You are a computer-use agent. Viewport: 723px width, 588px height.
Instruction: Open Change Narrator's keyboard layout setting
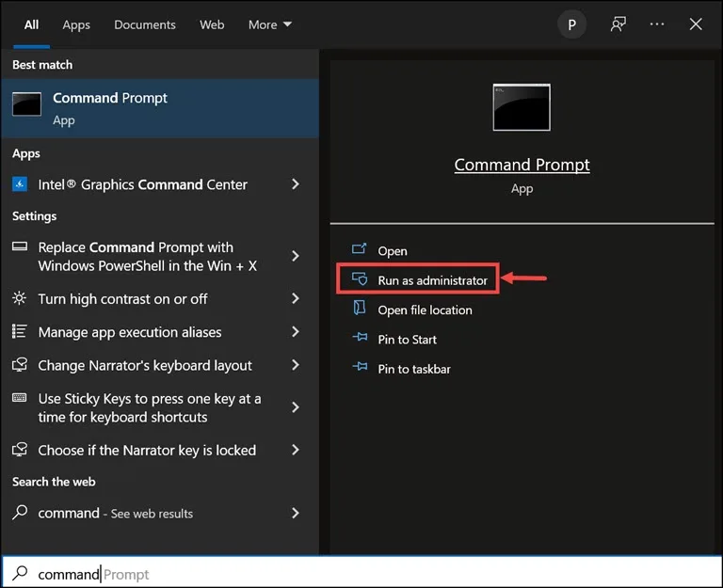[160, 365]
